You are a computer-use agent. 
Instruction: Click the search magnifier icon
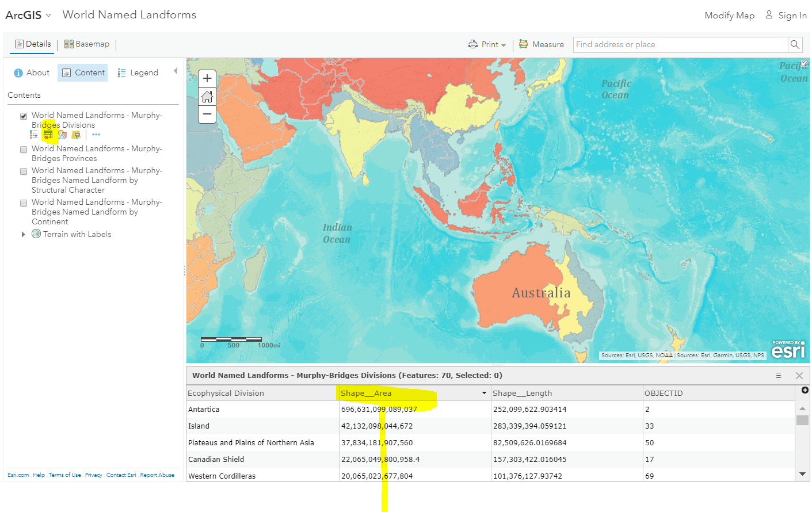[795, 44]
